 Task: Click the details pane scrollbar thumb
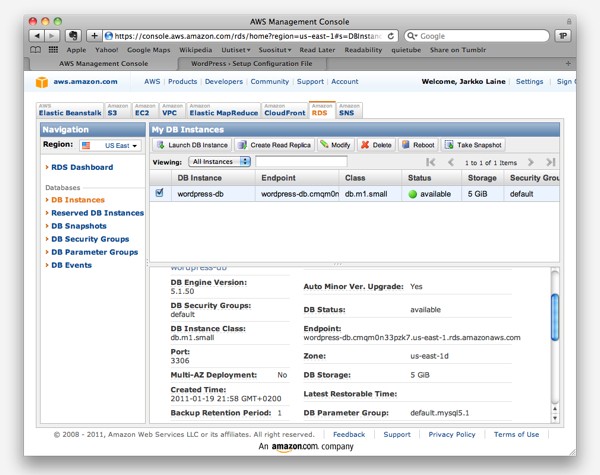pos(555,317)
